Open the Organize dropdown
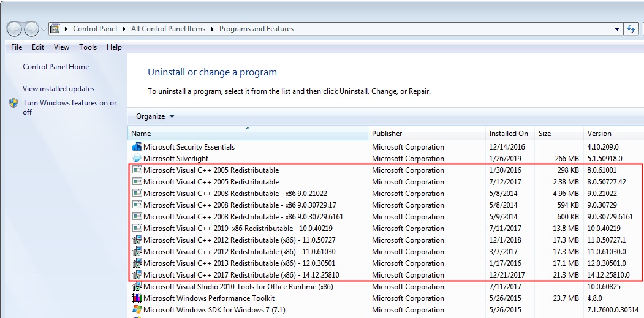Viewport: 644px width, 318px height. (x=155, y=116)
